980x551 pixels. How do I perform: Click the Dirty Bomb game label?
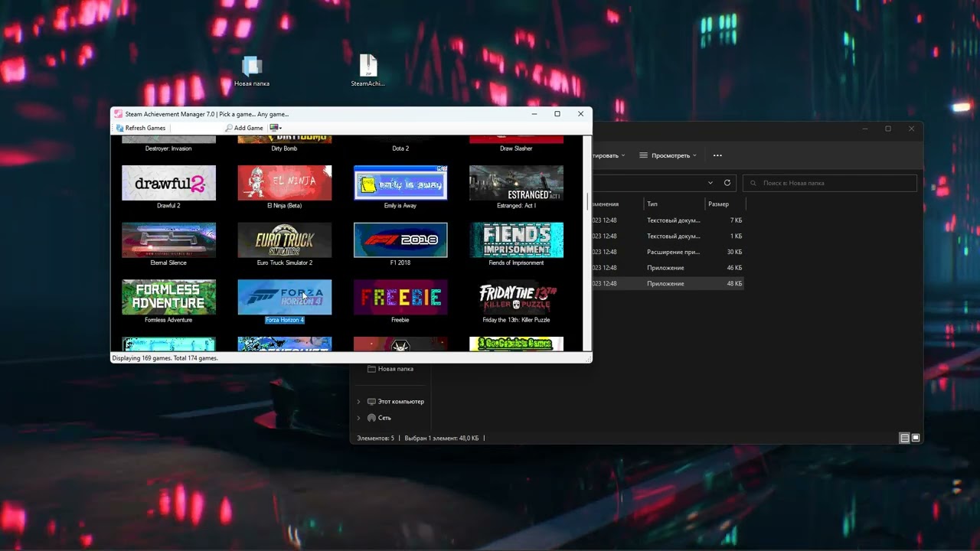284,148
